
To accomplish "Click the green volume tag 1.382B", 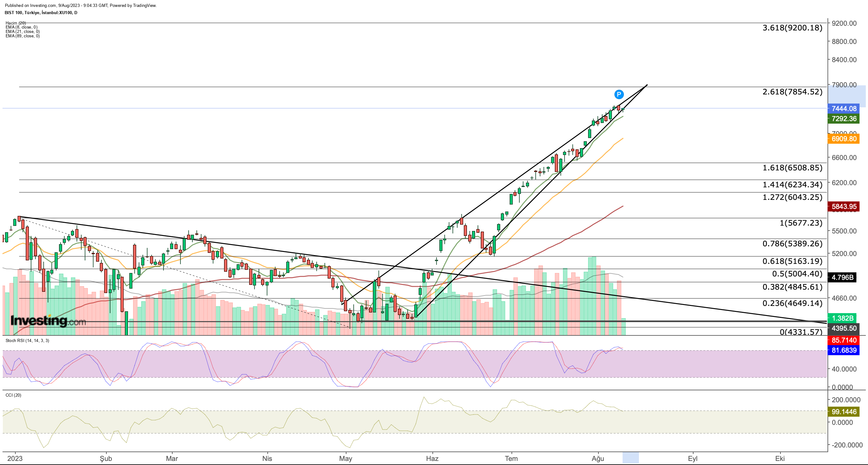I will click(x=842, y=318).
